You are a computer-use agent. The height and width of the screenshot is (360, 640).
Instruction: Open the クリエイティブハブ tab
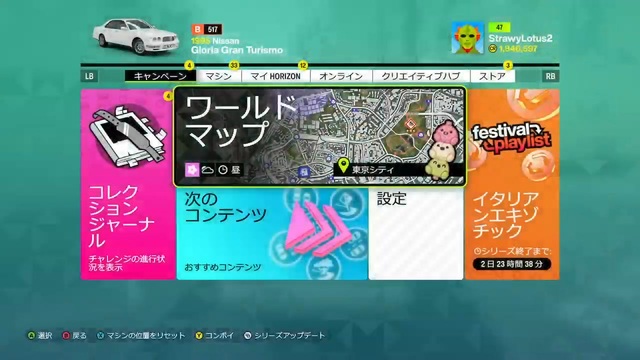(x=421, y=76)
